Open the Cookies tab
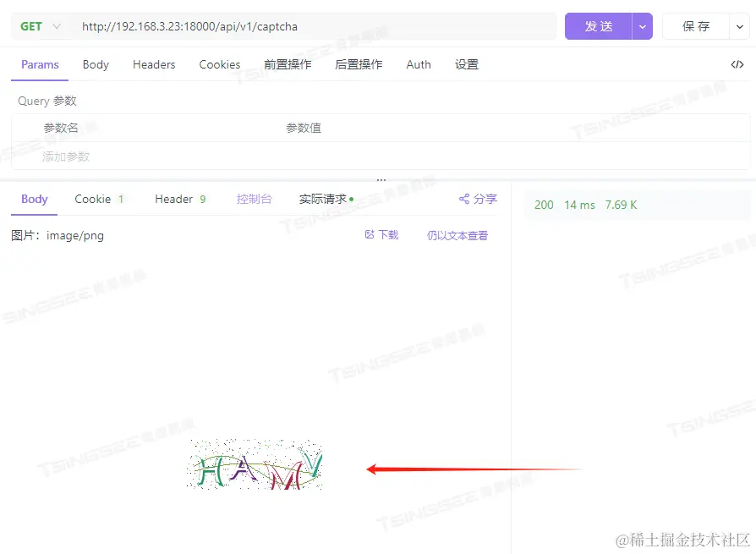Viewport: 756px width, 554px height. point(219,64)
